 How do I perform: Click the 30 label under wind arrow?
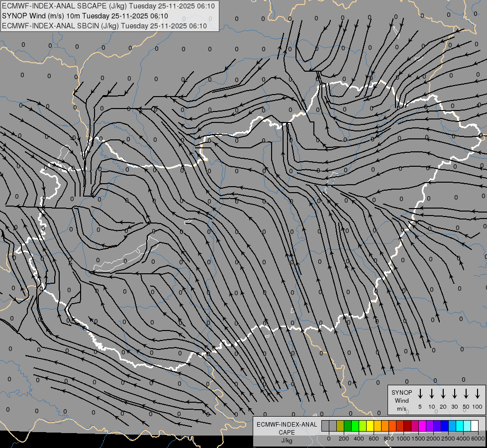pos(455,407)
